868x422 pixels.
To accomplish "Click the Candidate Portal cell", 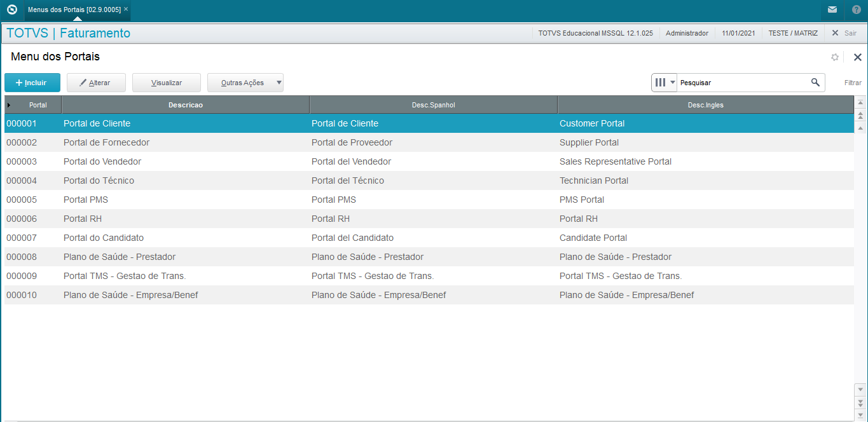I will coord(593,238).
